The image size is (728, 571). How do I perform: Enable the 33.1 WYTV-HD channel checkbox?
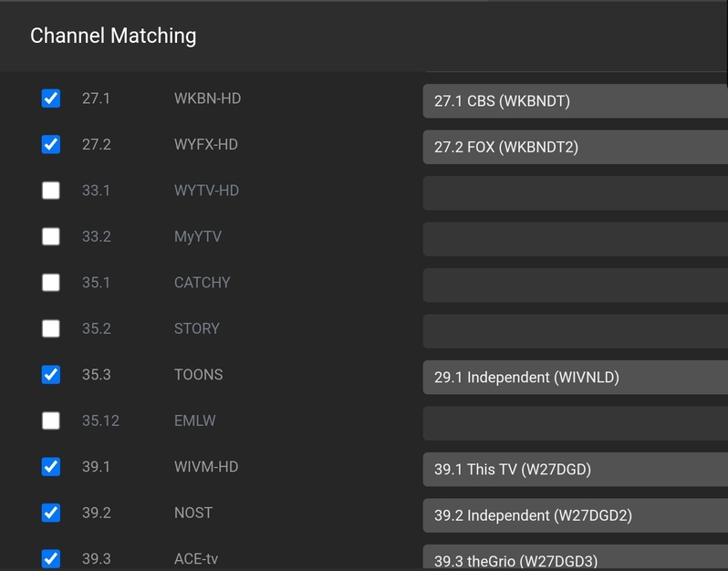click(x=51, y=191)
